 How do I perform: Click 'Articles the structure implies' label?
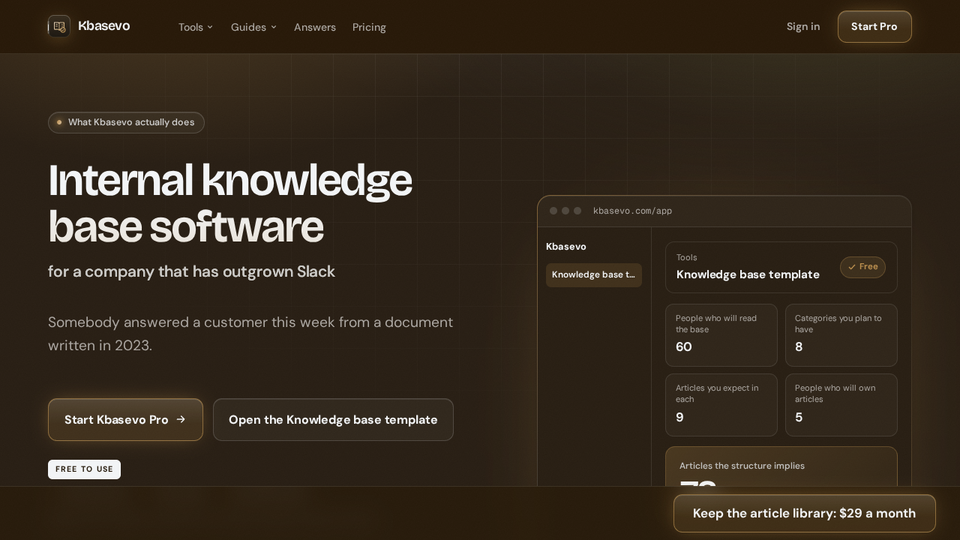[741, 466]
